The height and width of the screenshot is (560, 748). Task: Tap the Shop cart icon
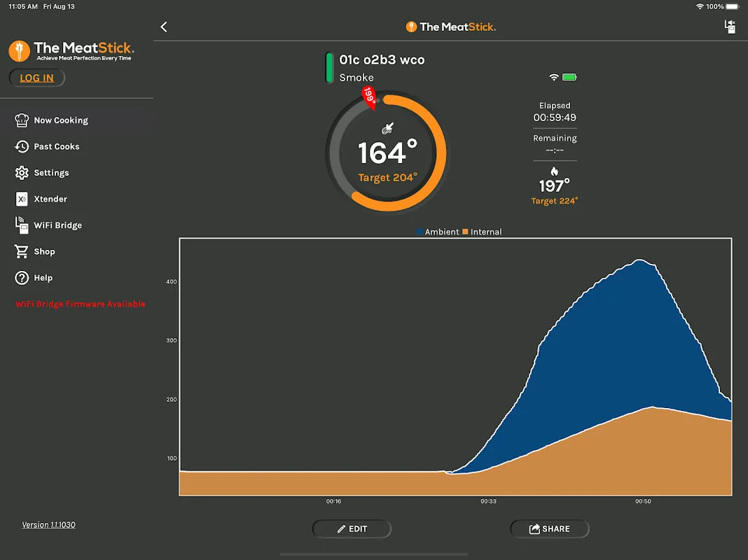(22, 251)
